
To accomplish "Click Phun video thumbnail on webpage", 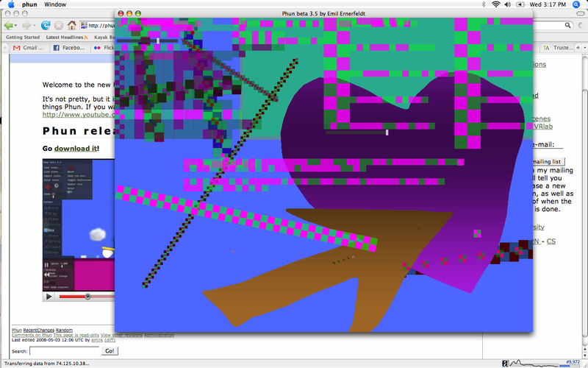I will coord(79,224).
